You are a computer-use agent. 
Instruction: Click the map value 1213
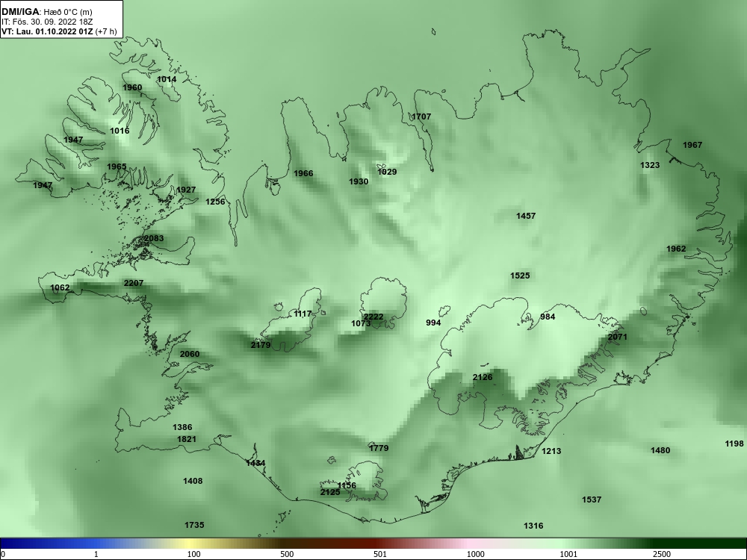pyautogui.click(x=551, y=452)
